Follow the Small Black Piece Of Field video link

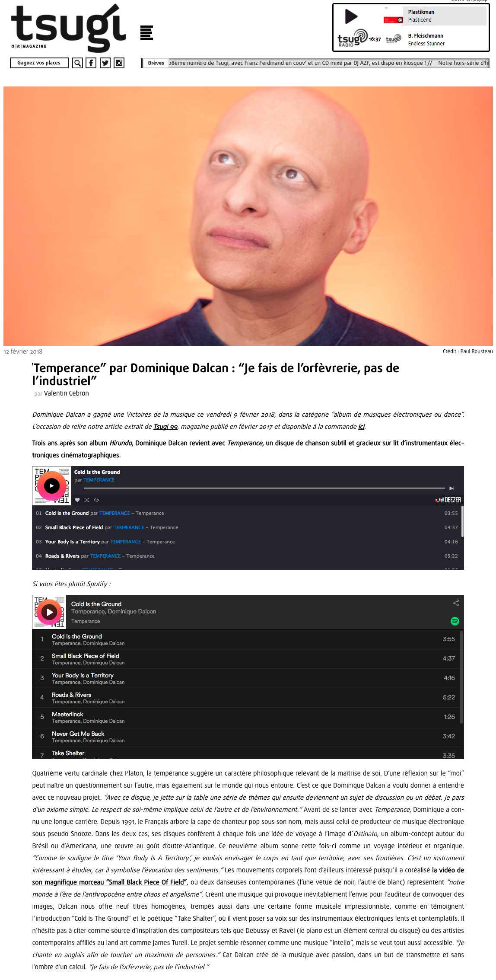coord(248,876)
